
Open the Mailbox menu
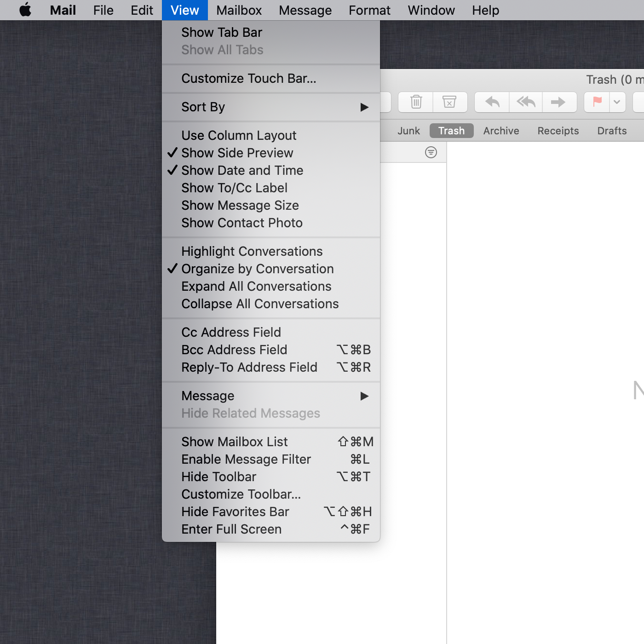pos(239,10)
